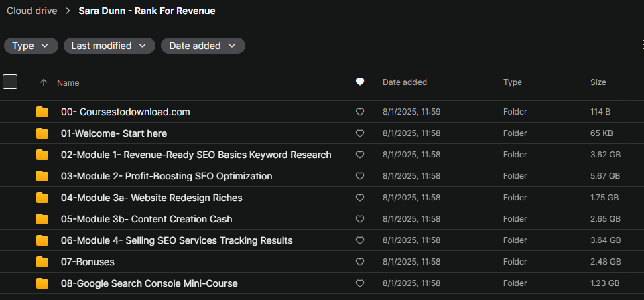Image resolution: width=644 pixels, height=300 pixels.
Task: Click the 01-Welcome- Start here folder icon
Action: pyautogui.click(x=42, y=133)
